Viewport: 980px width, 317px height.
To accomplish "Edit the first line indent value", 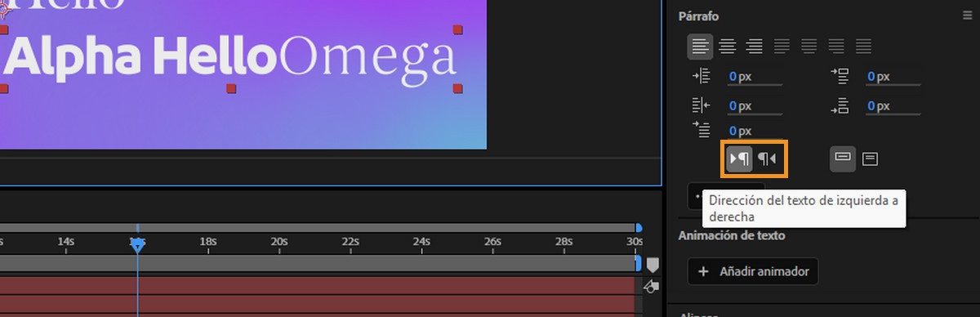I will pyautogui.click(x=755, y=131).
